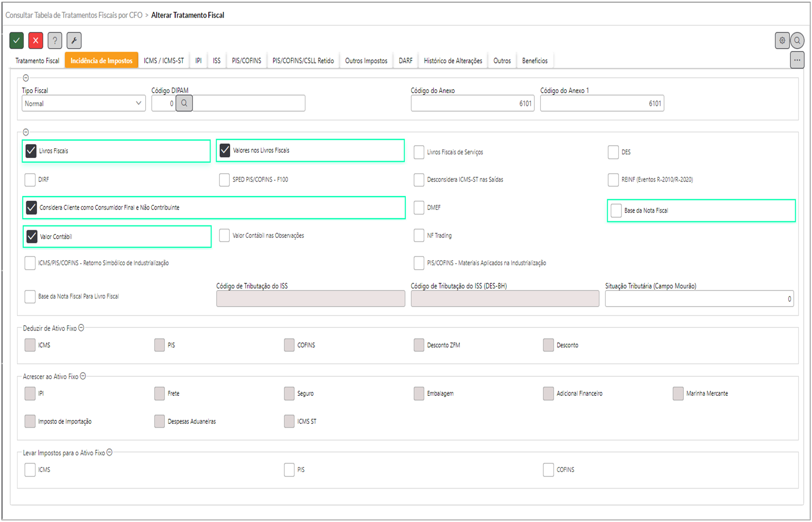Click the wrench tools icon

74,40
